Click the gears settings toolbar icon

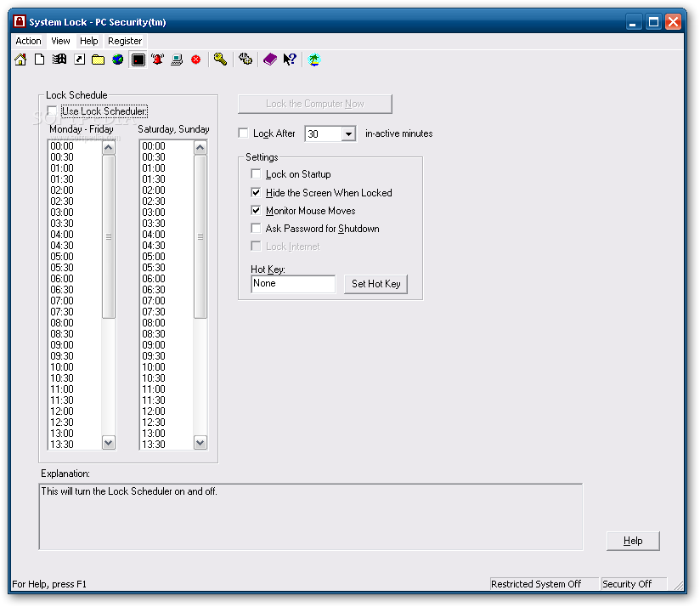click(246, 60)
